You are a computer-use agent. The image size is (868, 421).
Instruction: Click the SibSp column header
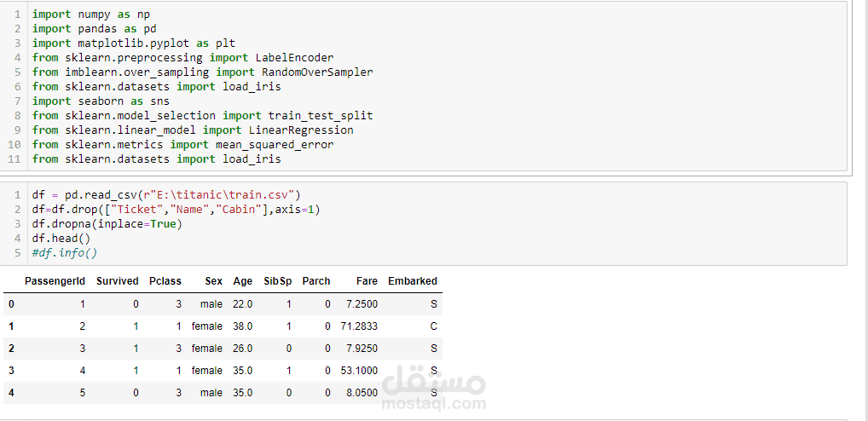277,281
